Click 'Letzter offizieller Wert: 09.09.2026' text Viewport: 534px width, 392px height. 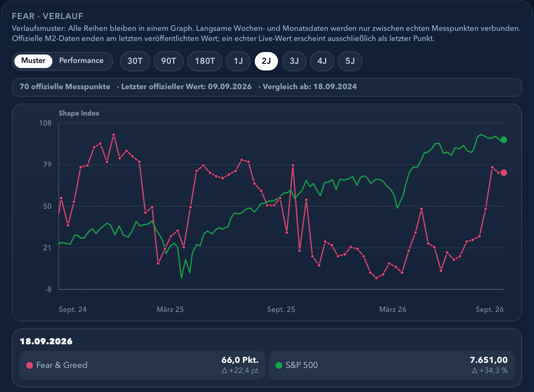[x=186, y=87]
